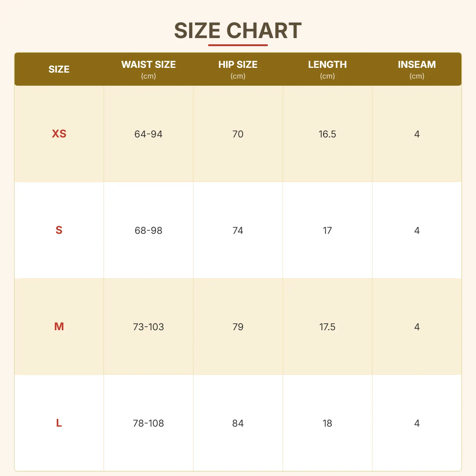The height and width of the screenshot is (476, 476).
Task: Select hip size value 79
Action: 238,327
